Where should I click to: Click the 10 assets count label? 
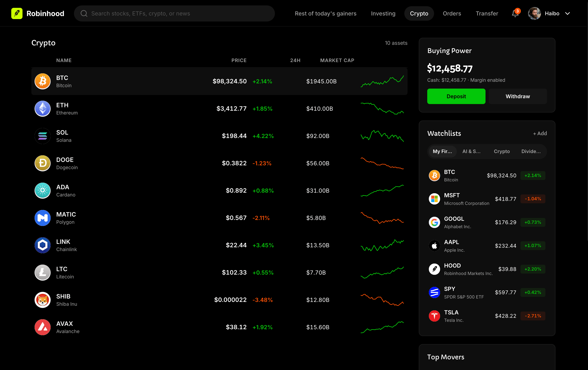pyautogui.click(x=396, y=43)
